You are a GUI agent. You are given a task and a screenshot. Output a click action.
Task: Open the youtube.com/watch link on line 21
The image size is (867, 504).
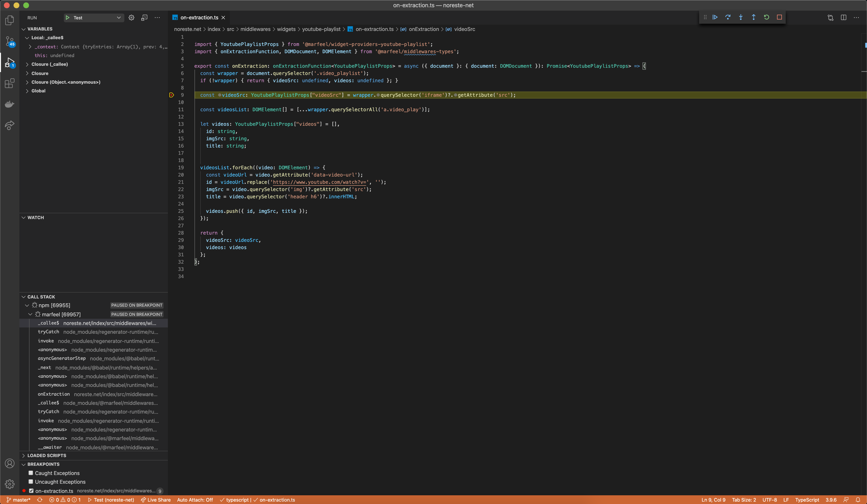320,182
